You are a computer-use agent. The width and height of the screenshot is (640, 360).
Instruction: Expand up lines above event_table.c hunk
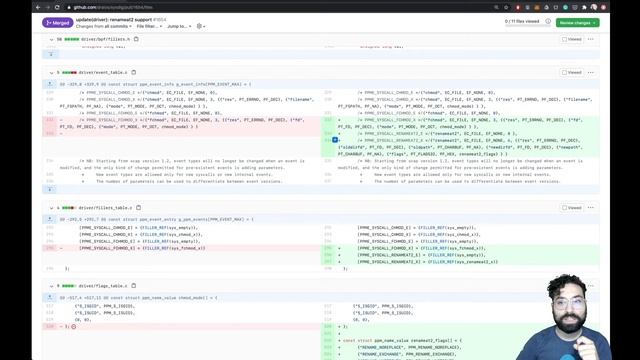[50, 84]
